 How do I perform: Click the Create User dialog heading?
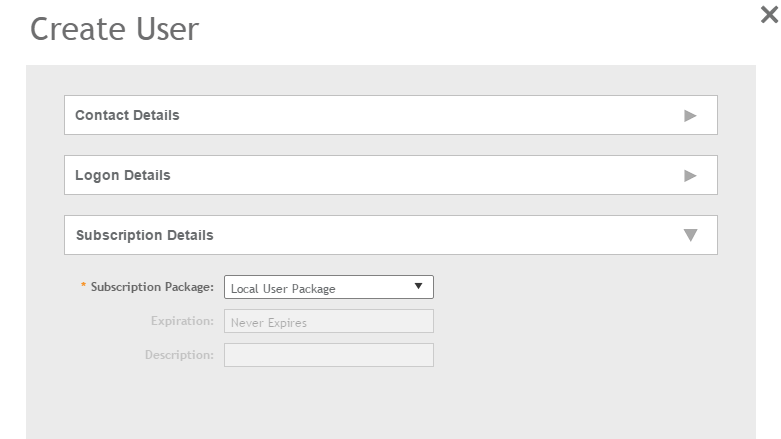pos(114,29)
